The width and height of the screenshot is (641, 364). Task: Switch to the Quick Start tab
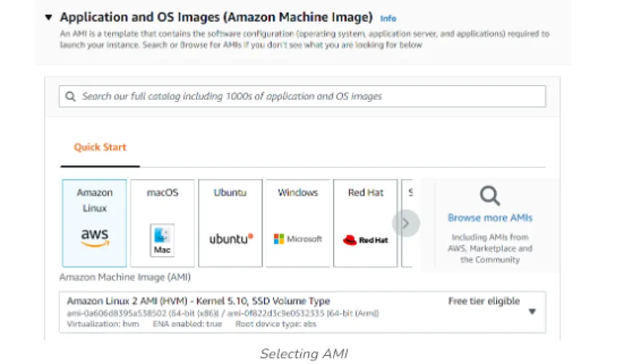100,147
